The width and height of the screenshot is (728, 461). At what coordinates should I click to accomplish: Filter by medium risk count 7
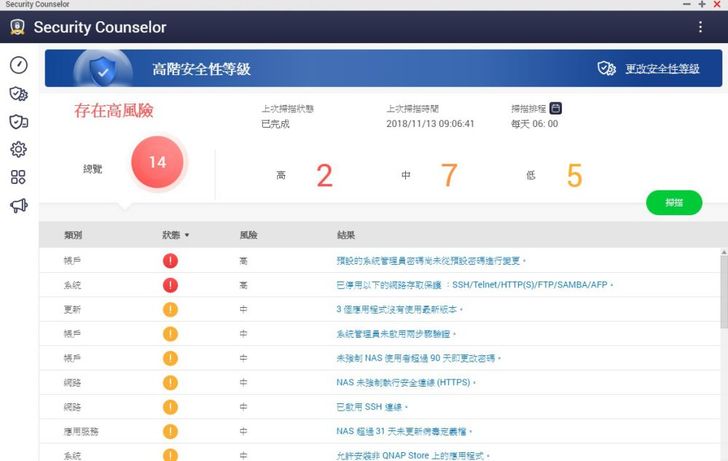tap(449, 175)
